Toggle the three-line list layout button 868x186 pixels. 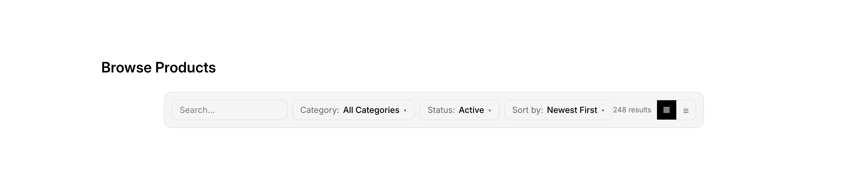(686, 111)
